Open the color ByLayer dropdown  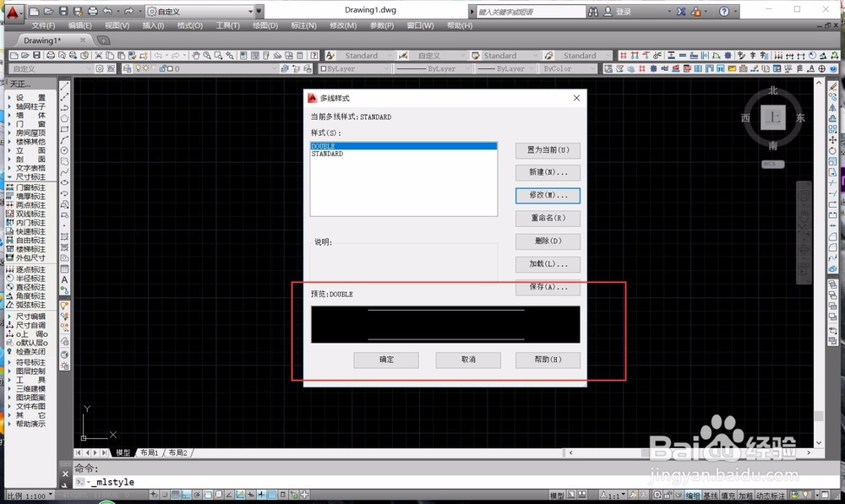coord(353,68)
